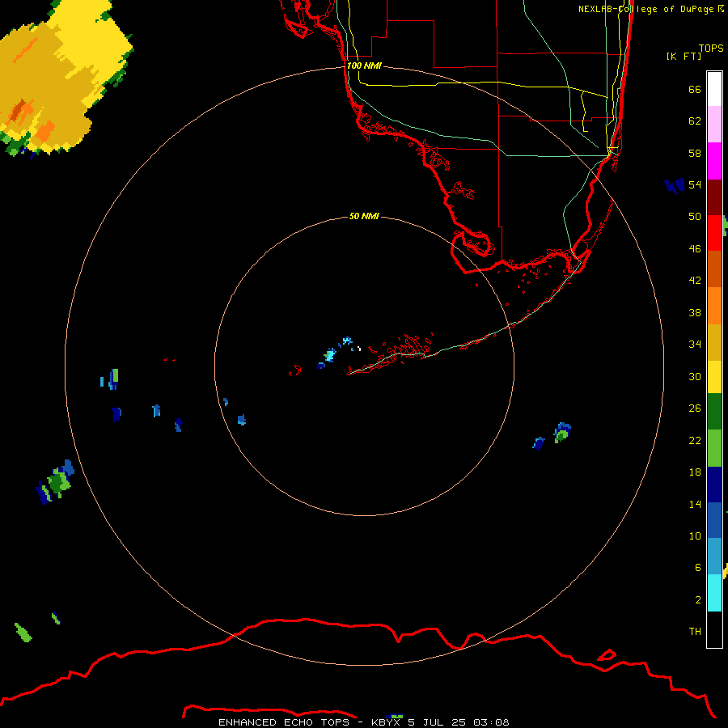Click the navy blue legend swatch
Image resolution: width=728 pixels, height=728 pixels.
pos(714,485)
